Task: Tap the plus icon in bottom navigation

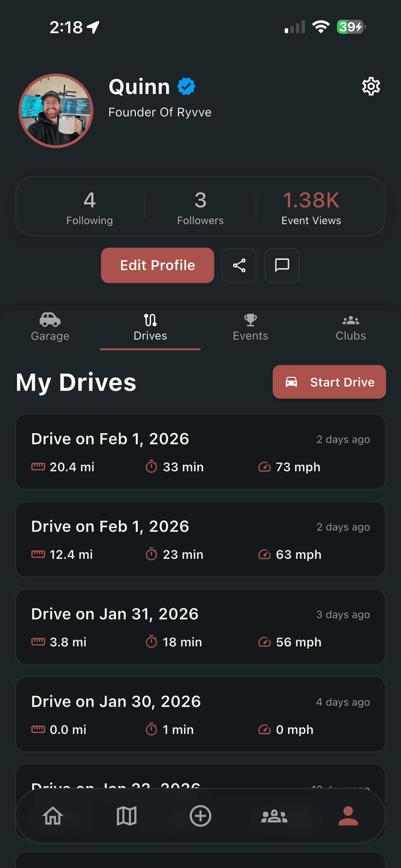Action: point(200,816)
